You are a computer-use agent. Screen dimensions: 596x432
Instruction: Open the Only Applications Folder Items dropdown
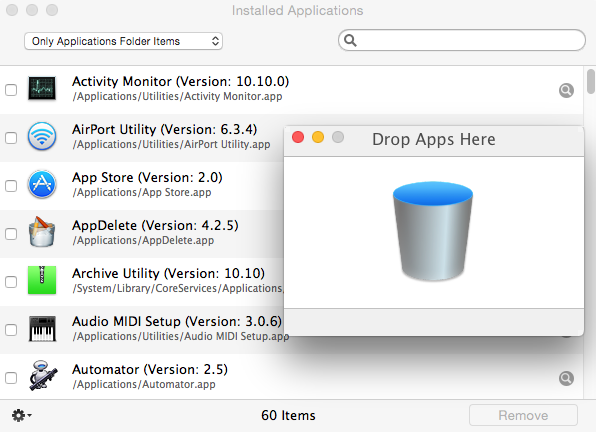[x=124, y=41]
